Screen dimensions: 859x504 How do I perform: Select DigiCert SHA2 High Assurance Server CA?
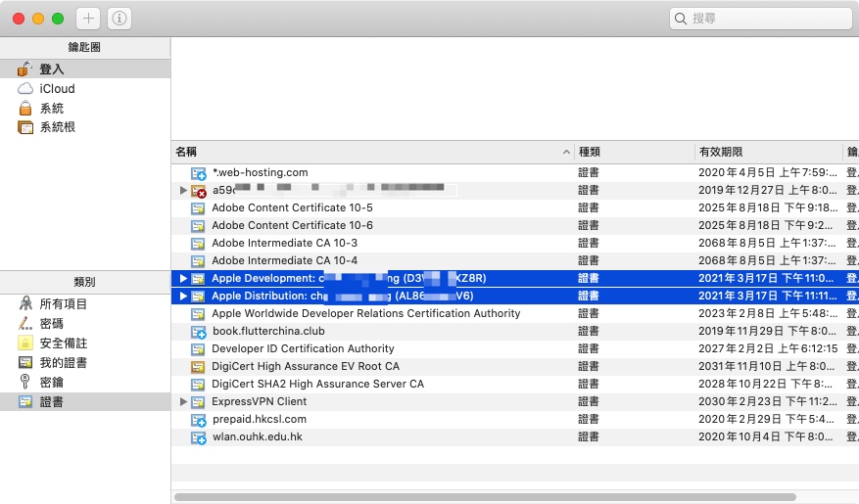pyautogui.click(x=317, y=385)
